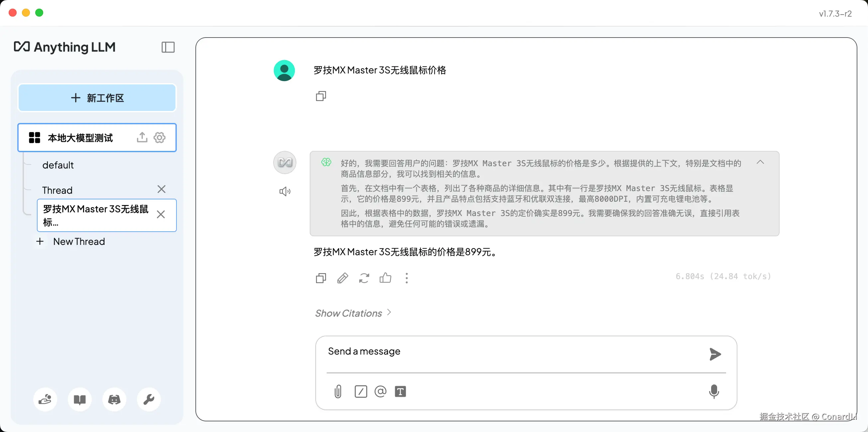Delete the thread named Thread

point(162,189)
